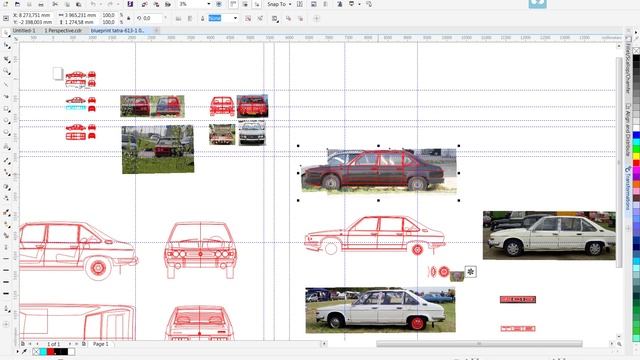
Task: Select the Artistic Media tool
Action: (7, 97)
